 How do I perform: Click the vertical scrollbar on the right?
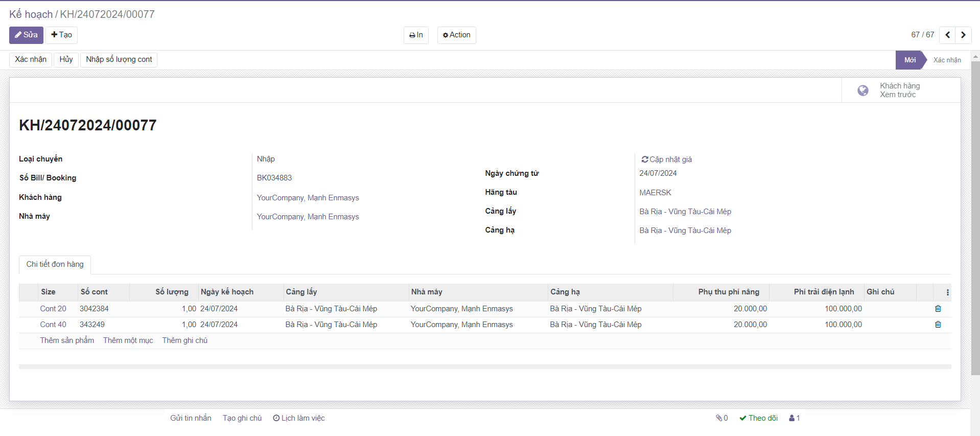click(x=975, y=215)
